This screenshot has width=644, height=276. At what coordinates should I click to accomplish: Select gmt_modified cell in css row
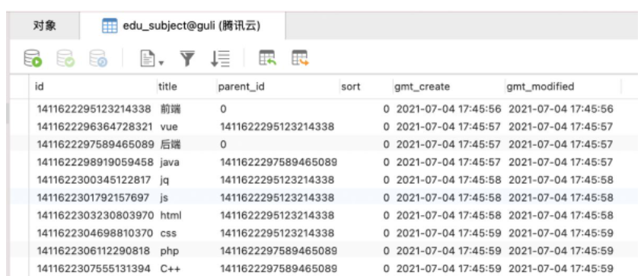[x=560, y=233]
